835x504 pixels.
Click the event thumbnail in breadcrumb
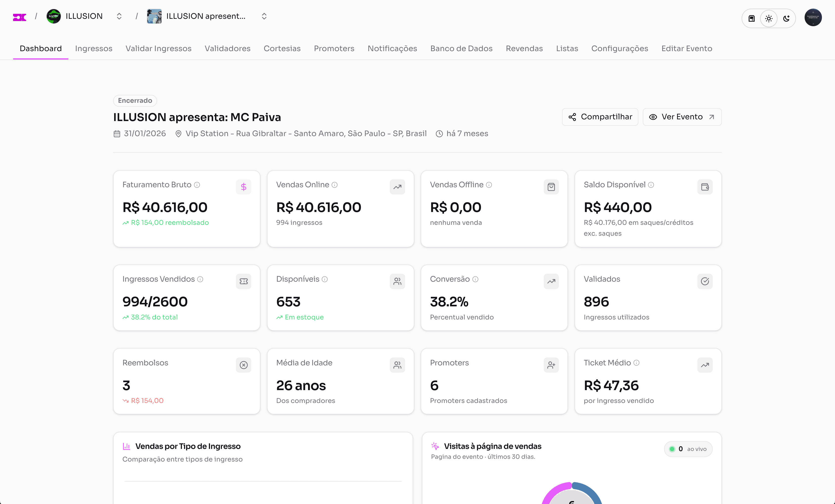click(x=154, y=16)
